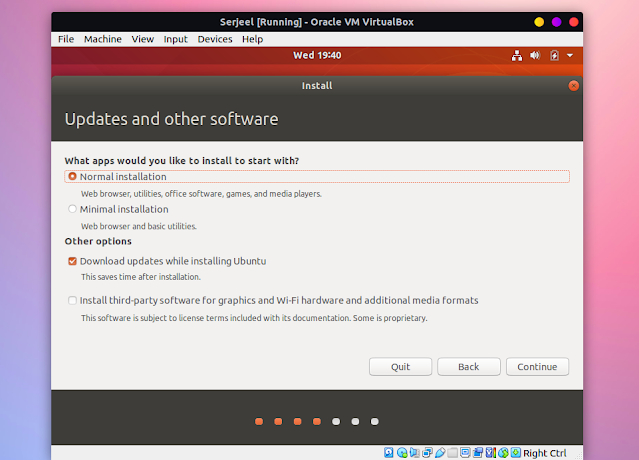Open the Input menu in VirtualBox
Screen dimensions: 639x460
[x=176, y=39]
